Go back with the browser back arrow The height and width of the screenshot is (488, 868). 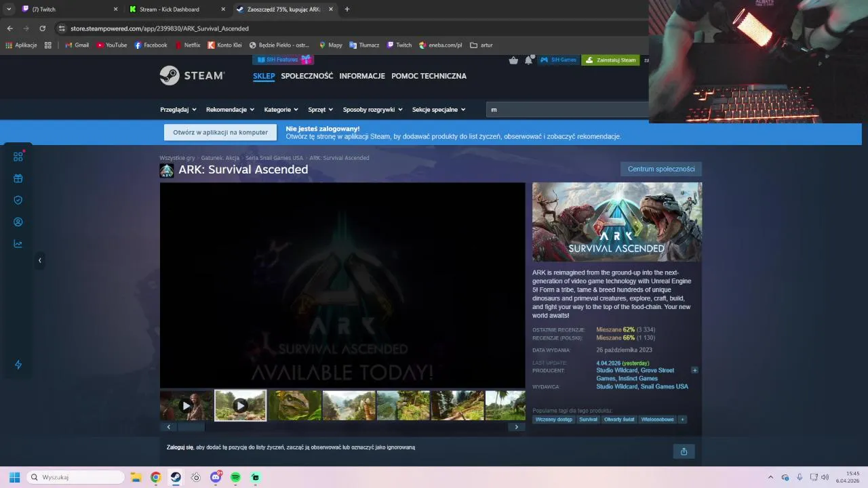coord(9,28)
